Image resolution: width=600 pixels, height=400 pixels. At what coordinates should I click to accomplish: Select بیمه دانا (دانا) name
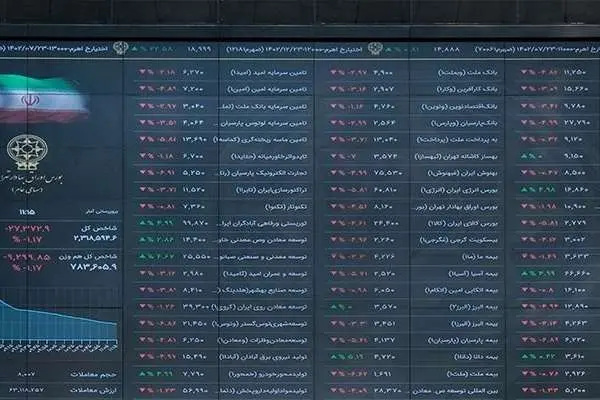point(476,357)
